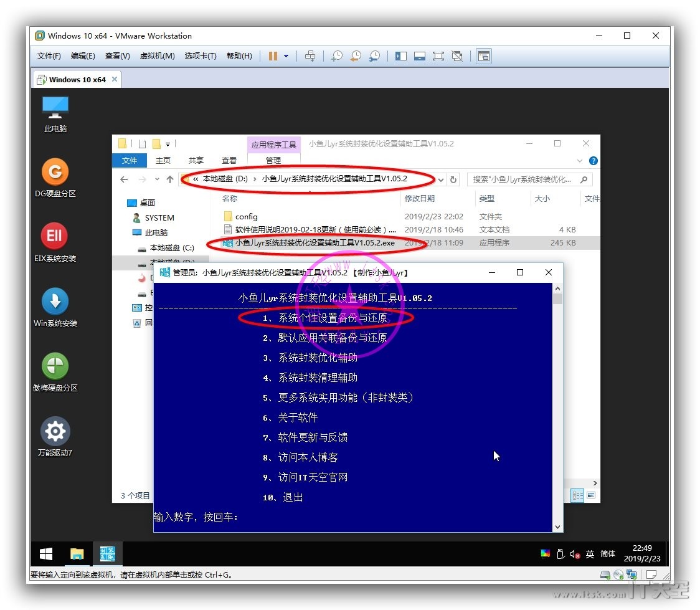Click the Win系统安装 desktop icon
Screen dimensions: 700x610
tap(55, 307)
